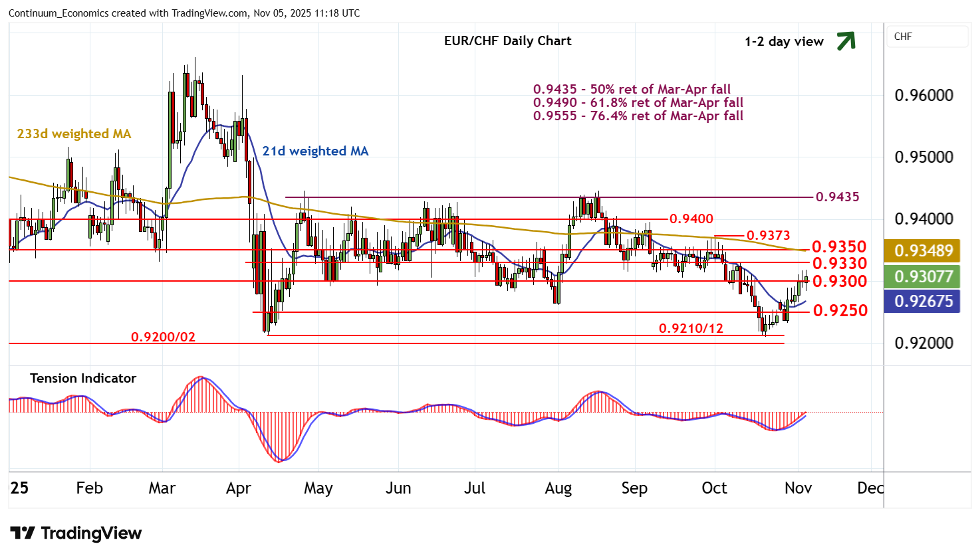Select the green 0.93077 current price badge
Viewport: 980px width, 558px height.
coord(923,276)
